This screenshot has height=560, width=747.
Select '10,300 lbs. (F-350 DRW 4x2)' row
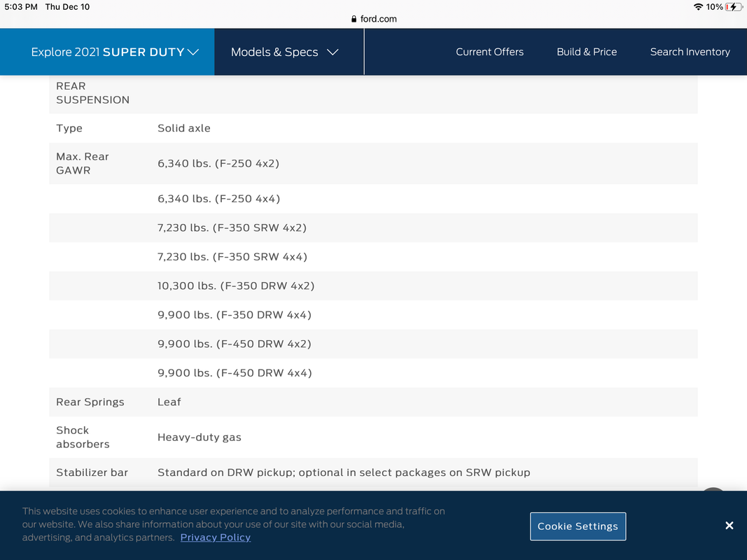(374, 286)
